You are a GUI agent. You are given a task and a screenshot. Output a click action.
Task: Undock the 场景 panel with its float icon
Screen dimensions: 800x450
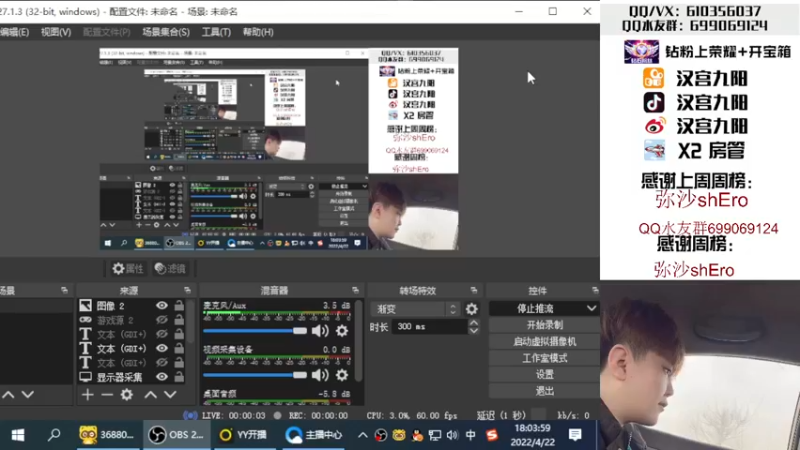point(64,290)
